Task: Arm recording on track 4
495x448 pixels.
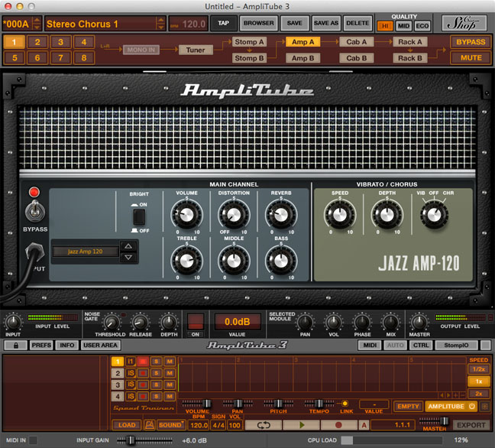Action: click(x=143, y=397)
